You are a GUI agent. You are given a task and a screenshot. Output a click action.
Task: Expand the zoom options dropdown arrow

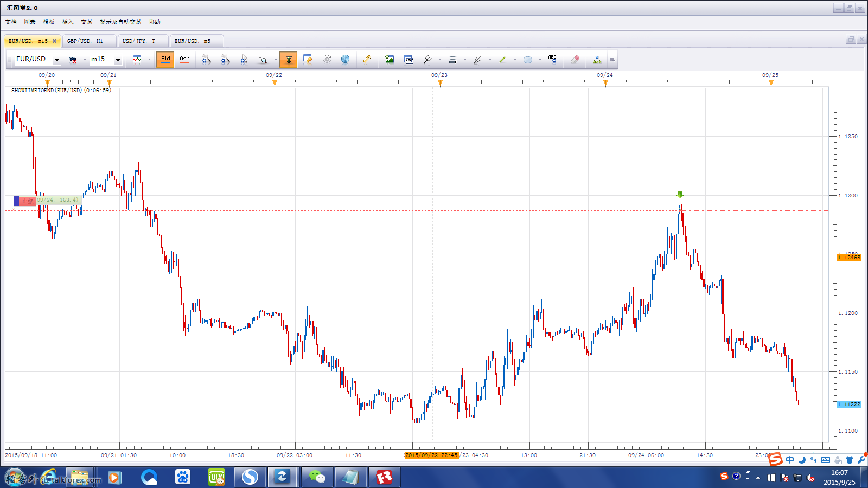276,60
